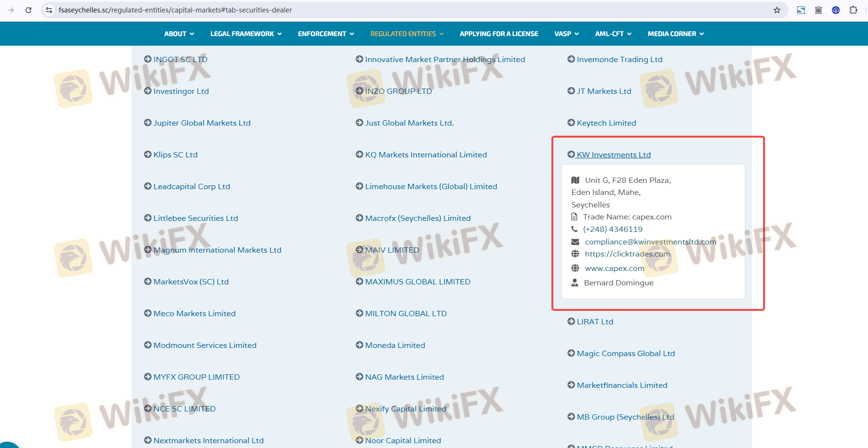Click the phone icon beside (+248) 4346119

pos(574,229)
